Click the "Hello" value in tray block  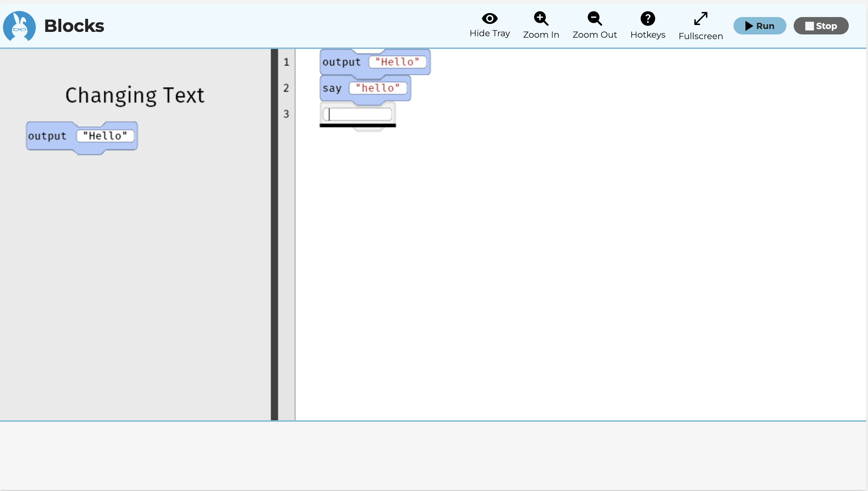click(105, 136)
